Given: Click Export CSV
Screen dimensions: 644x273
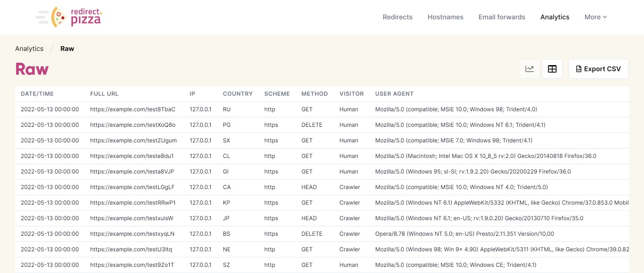Looking at the screenshot, I should point(598,68).
